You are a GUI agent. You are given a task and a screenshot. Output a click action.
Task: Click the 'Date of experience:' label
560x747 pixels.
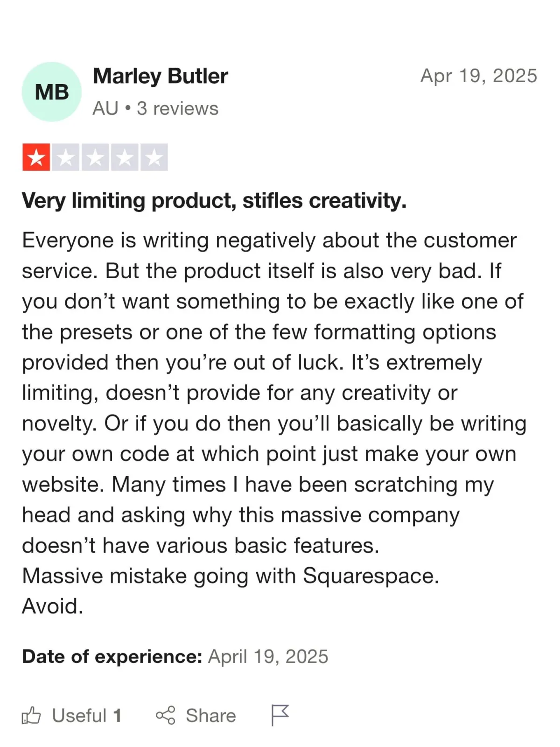tap(112, 656)
